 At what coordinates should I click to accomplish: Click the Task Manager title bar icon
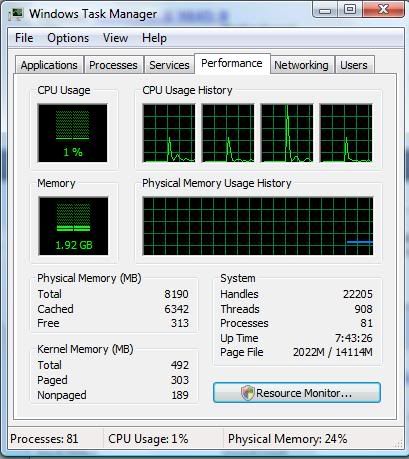(x=16, y=14)
